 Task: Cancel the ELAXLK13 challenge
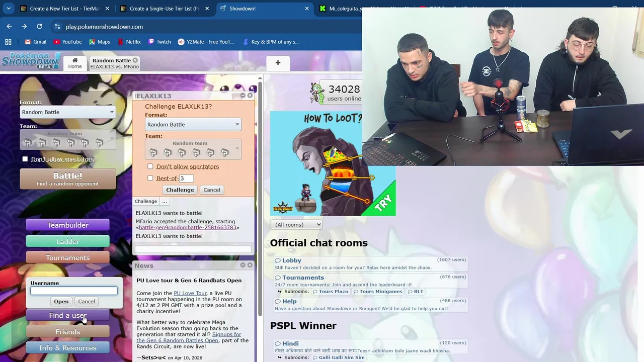212,190
